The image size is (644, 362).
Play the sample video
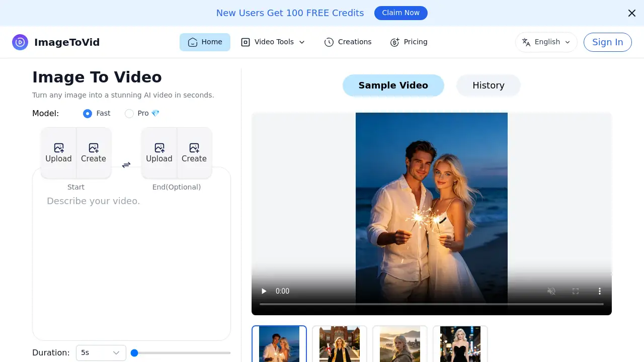coord(264,291)
